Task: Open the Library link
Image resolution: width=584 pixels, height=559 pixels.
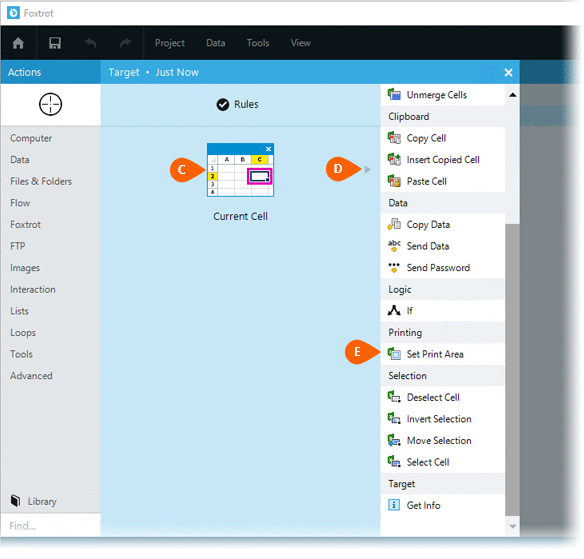Action: [42, 502]
